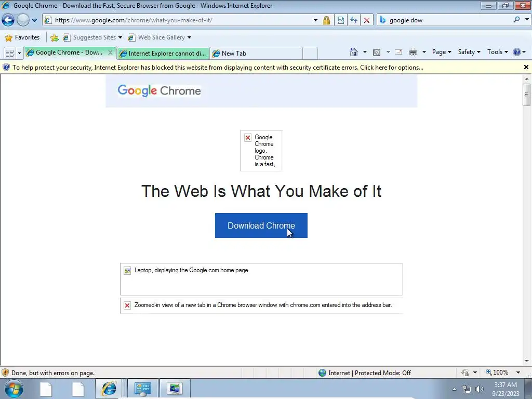The height and width of the screenshot is (399, 532).
Task: Click The Web Is What You Make of It heading
Action: (x=261, y=191)
